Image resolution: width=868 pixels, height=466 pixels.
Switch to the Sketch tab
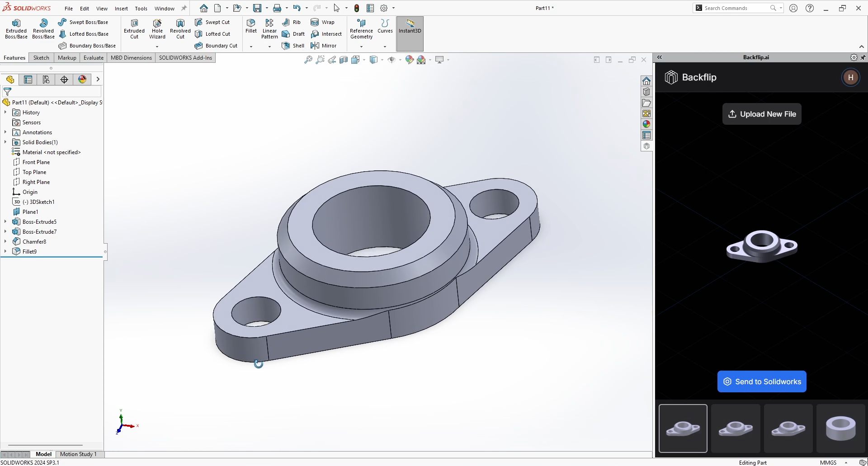click(x=41, y=58)
